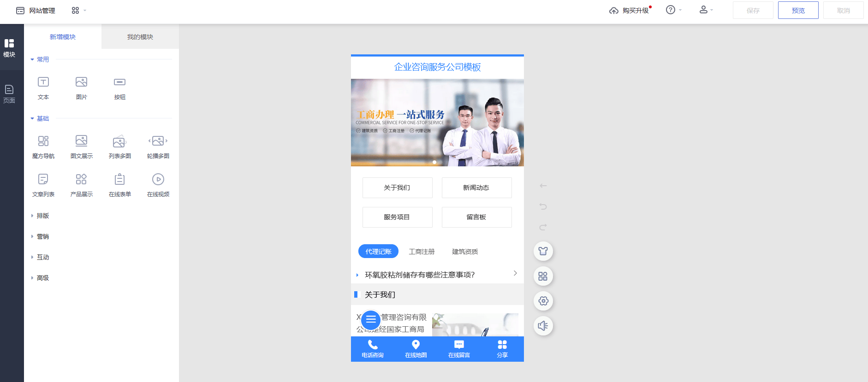Screen dimensions: 868x382
Task: Expand the 排版 layout section
Action: click(42, 216)
